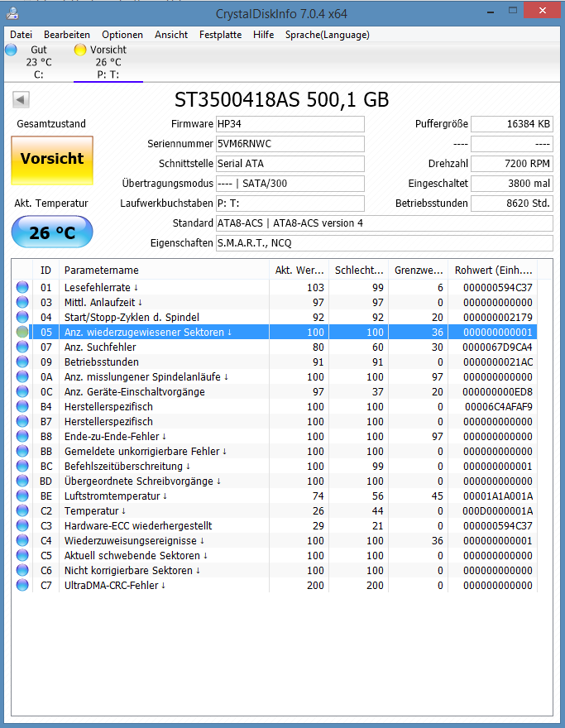Open the Hilfe menu
The image size is (565, 728).
click(x=263, y=35)
